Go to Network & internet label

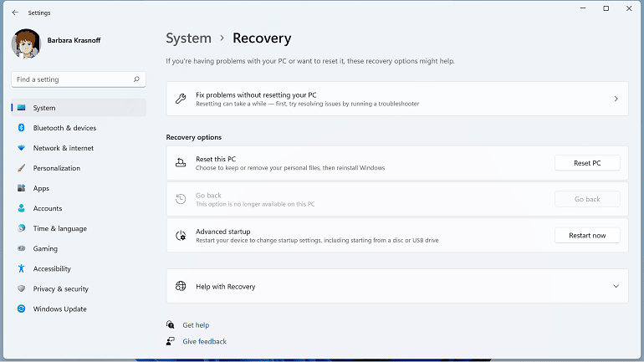click(x=64, y=148)
